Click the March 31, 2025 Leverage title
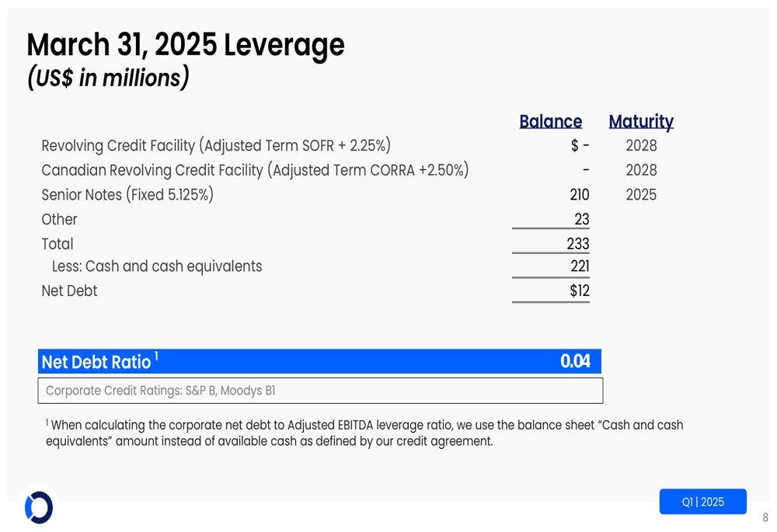777x532 pixels. click(186, 44)
